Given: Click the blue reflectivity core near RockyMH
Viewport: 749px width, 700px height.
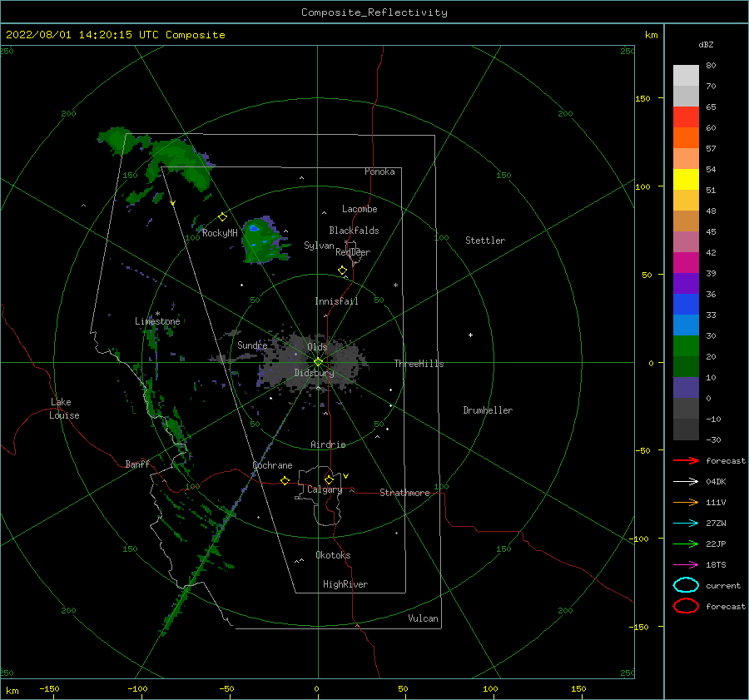Looking at the screenshot, I should click(254, 228).
